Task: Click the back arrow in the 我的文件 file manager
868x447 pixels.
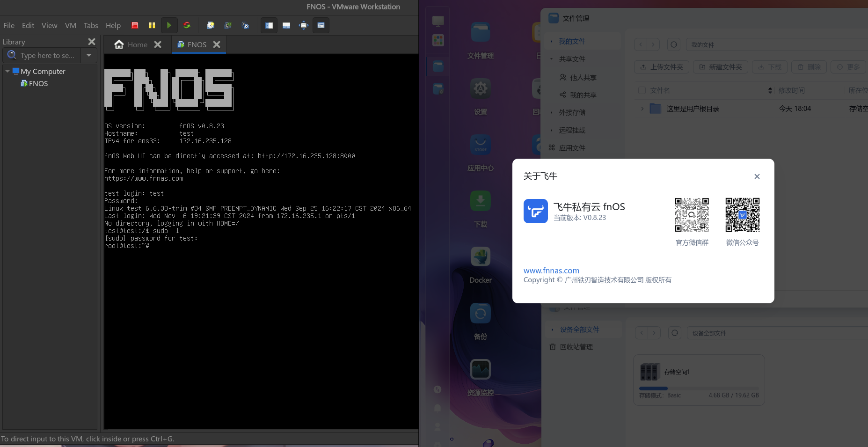Action: click(641, 44)
